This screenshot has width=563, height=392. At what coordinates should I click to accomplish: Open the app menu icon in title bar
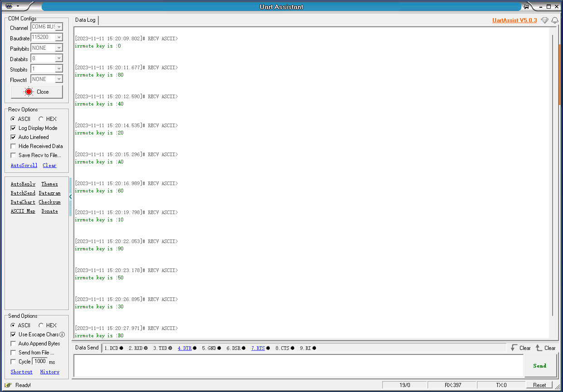pyautogui.click(x=9, y=6)
